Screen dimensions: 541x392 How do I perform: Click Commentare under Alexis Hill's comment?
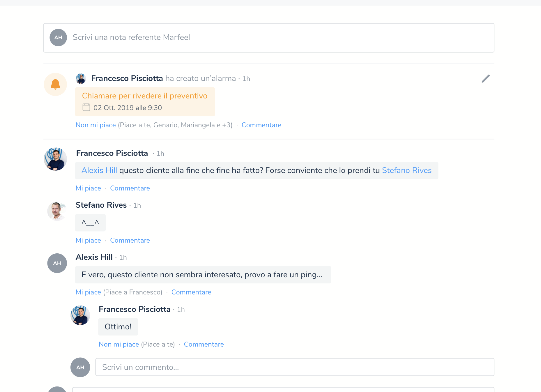(191, 292)
